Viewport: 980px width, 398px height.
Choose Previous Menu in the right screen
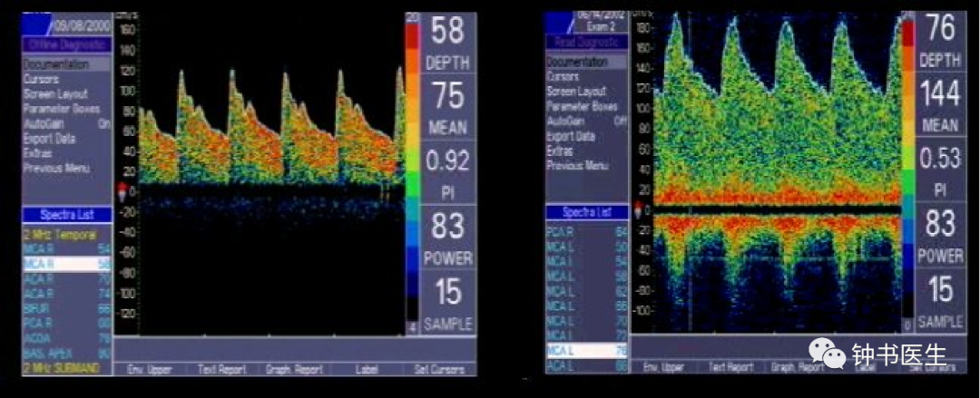(x=577, y=165)
